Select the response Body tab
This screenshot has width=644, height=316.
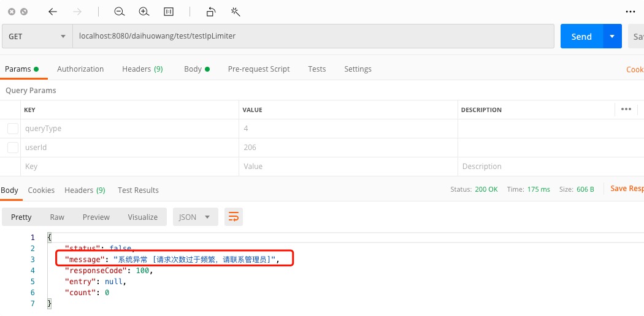9,190
